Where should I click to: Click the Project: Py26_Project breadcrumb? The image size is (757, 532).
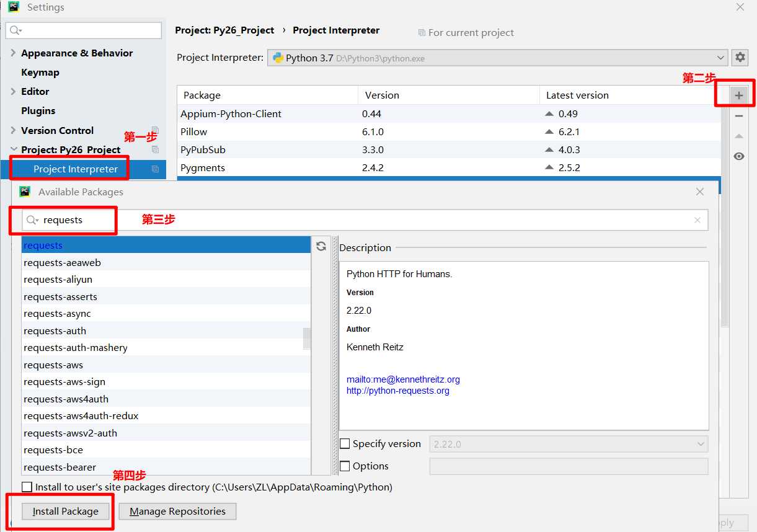(x=224, y=30)
